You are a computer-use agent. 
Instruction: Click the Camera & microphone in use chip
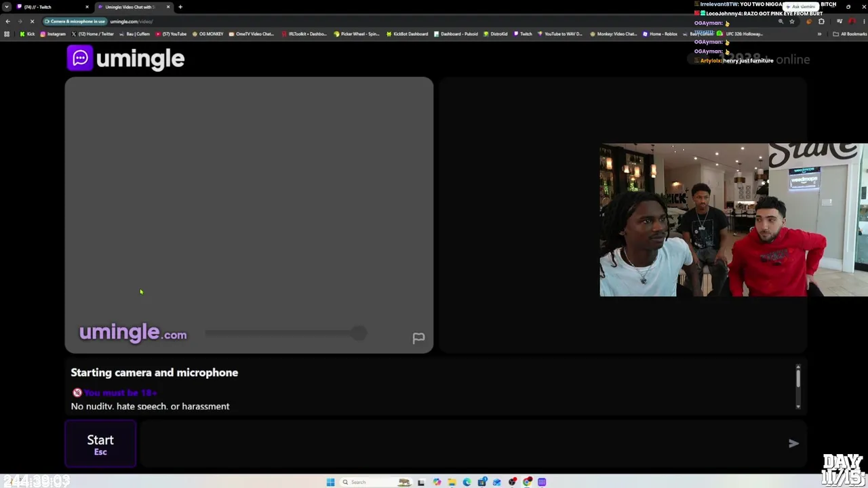(75, 22)
